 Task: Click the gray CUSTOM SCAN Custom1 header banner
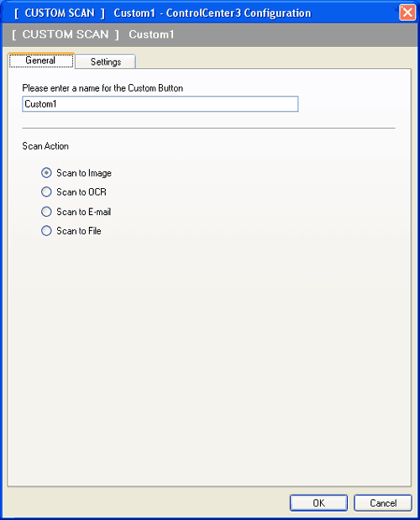click(x=210, y=34)
